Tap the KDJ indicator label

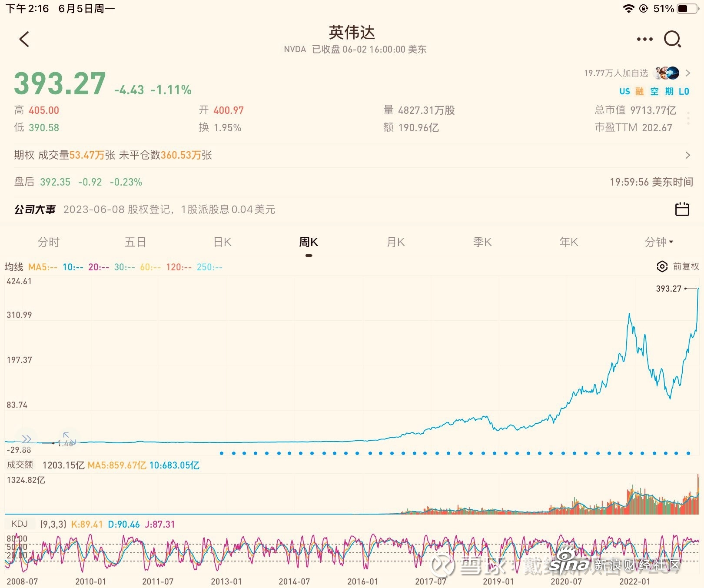(20, 524)
